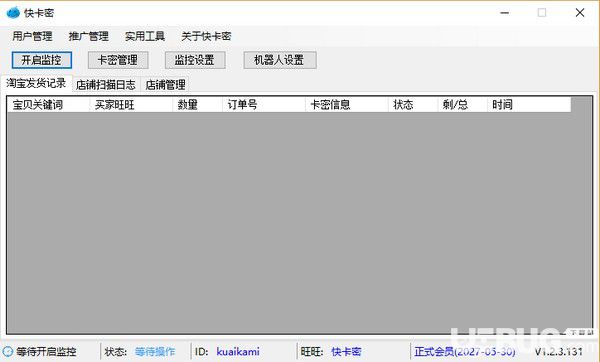The width and height of the screenshot is (600, 362).
Task: Sort by 宝贝关键词 column header
Action: coord(48,104)
